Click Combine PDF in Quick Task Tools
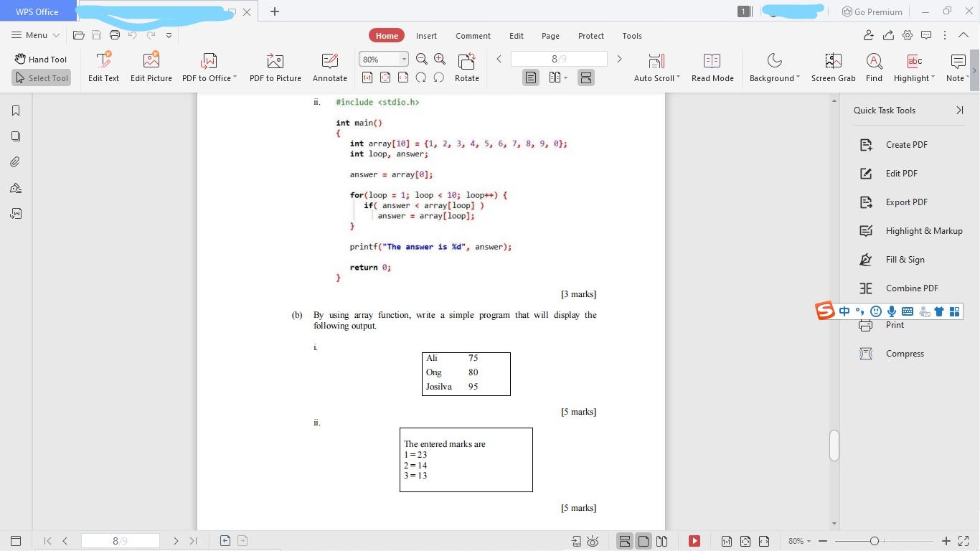Screen dimensions: 980x551 pos(899,288)
